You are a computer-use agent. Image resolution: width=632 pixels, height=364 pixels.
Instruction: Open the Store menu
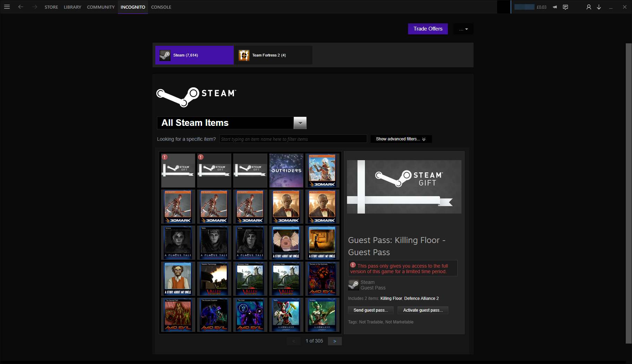(51, 7)
